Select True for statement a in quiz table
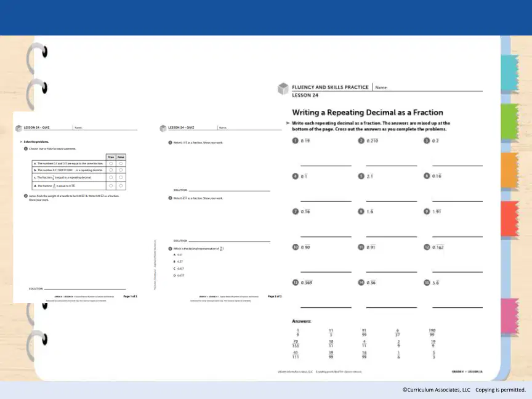This screenshot has width=532, height=399. [x=111, y=164]
